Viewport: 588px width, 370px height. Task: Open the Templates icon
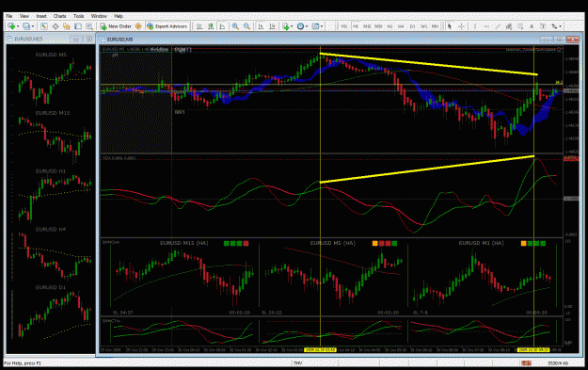click(x=315, y=26)
